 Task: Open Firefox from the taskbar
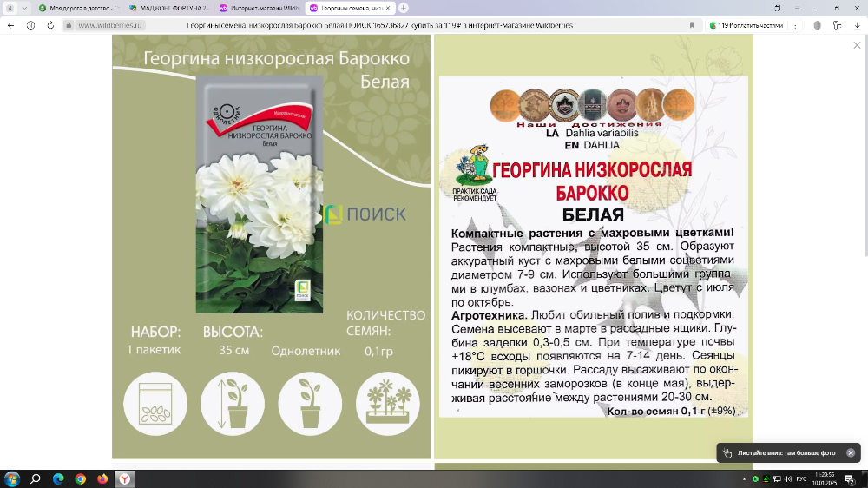coord(103,478)
